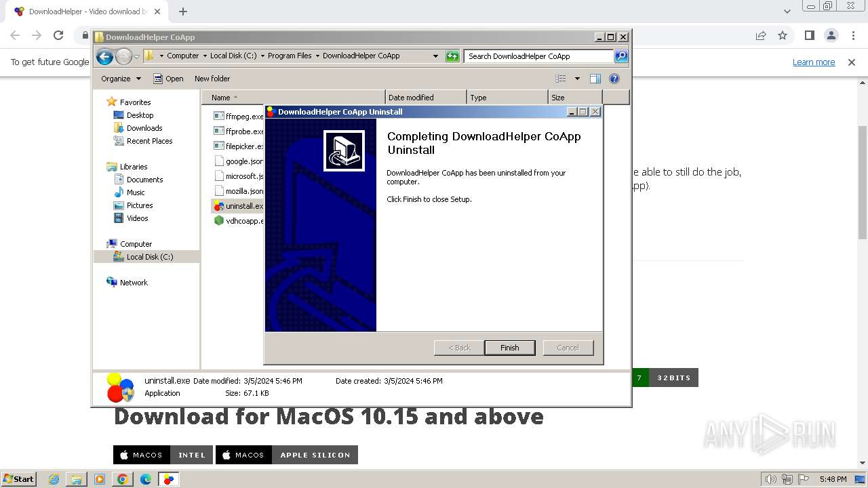Toggle the preview pane icon

pos(595,79)
